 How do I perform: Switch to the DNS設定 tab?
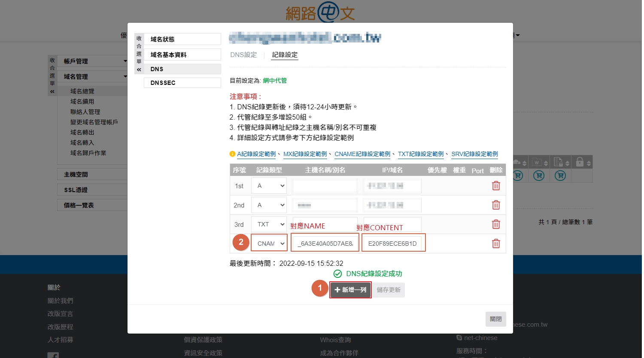(x=243, y=55)
